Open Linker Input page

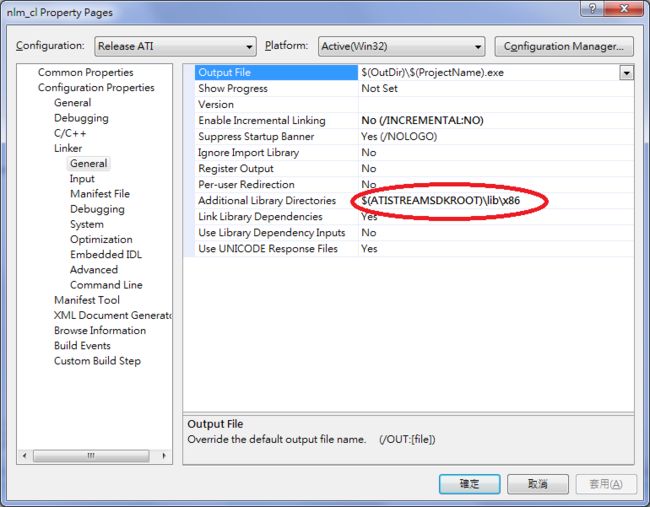point(82,179)
